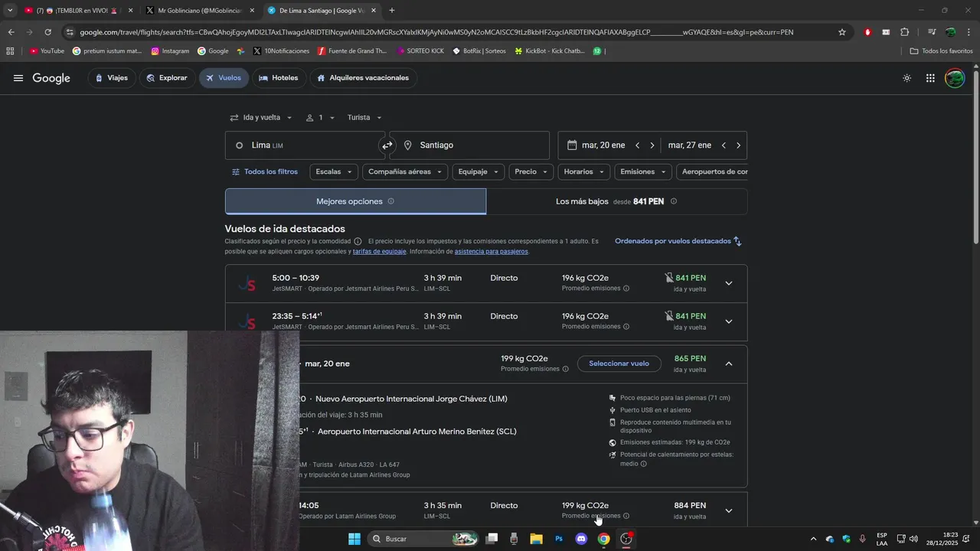This screenshot has height=551, width=980.
Task: Reload the page in Chrome
Action: 47,32
